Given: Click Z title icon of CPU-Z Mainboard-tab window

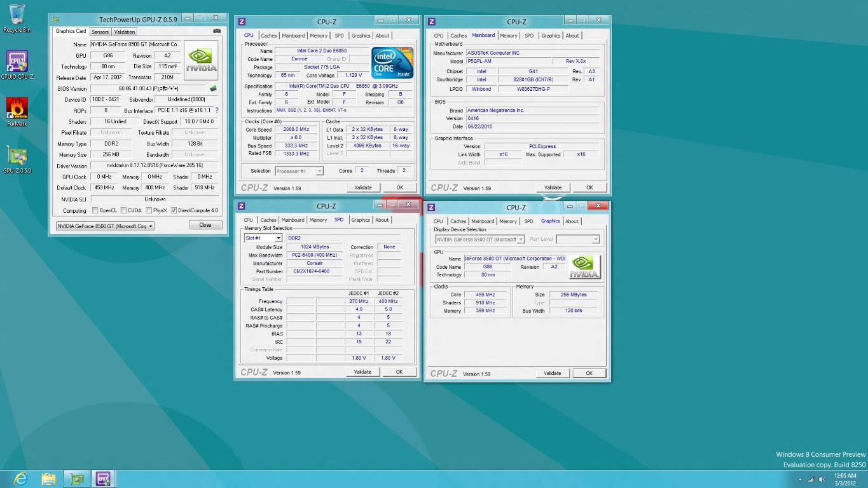Looking at the screenshot, I should (x=432, y=21).
